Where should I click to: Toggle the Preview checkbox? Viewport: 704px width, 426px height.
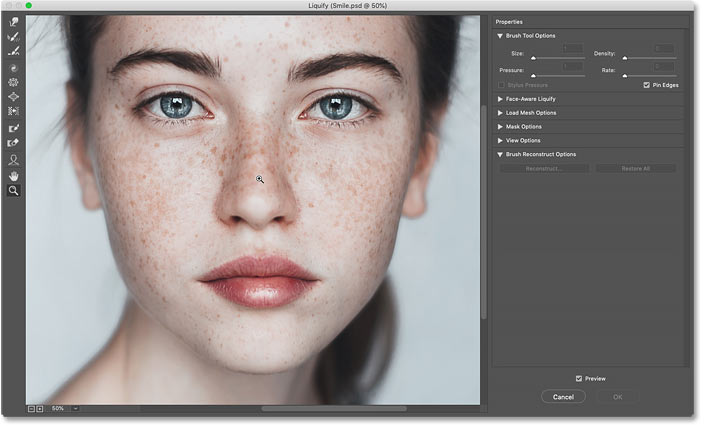(579, 378)
